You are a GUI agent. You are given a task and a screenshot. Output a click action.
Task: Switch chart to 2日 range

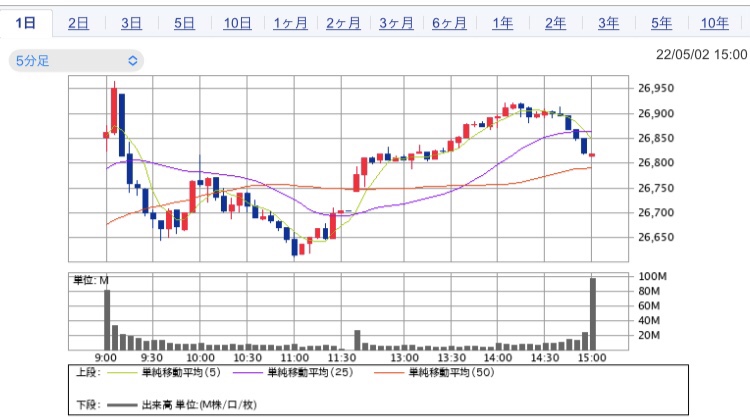coord(78,23)
